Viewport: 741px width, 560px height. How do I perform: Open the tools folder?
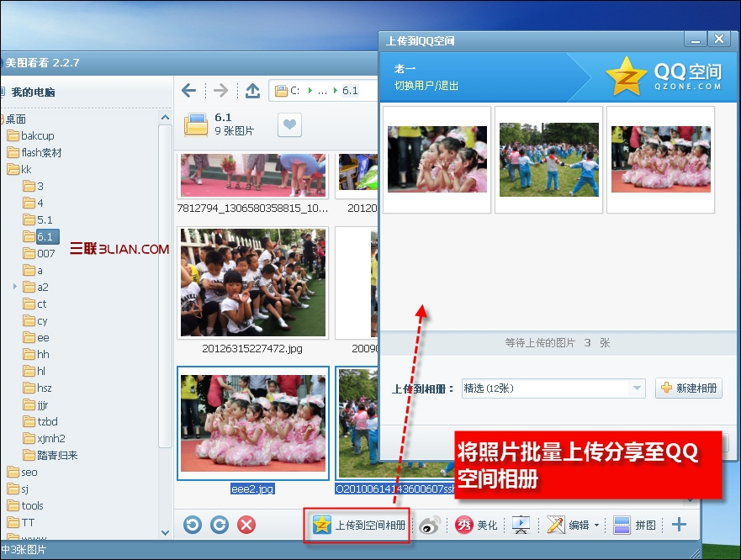point(25,505)
